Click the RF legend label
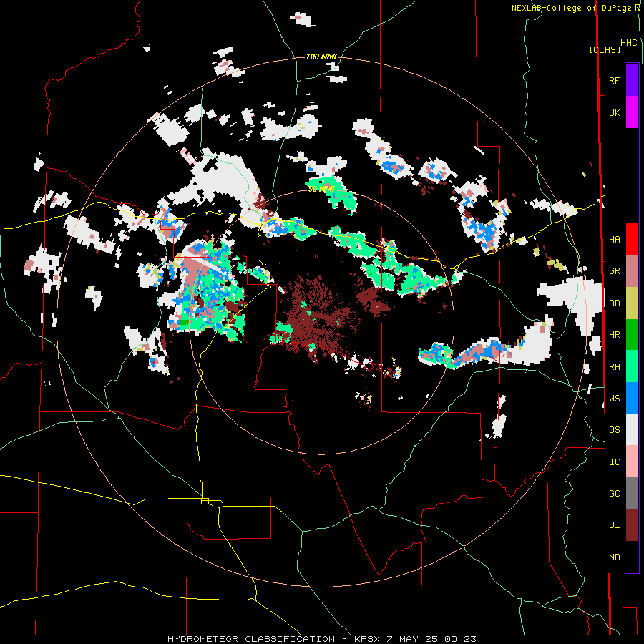Image resolution: width=644 pixels, height=644 pixels. point(614,80)
